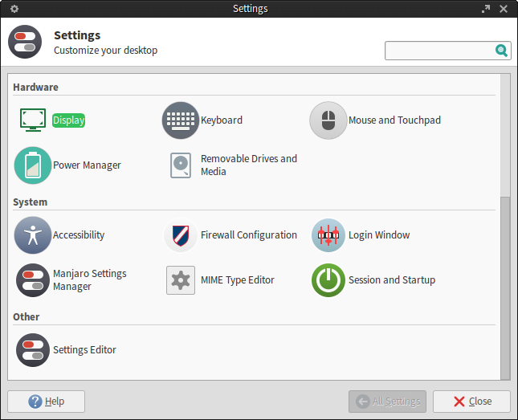Screen dimensions: 518x420
Task: Click the greyed All Settings button
Action: point(387,402)
